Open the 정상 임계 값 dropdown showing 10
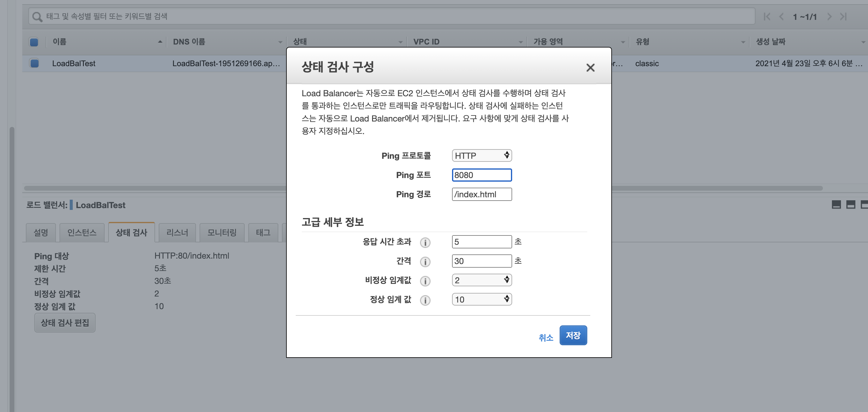 tap(481, 300)
